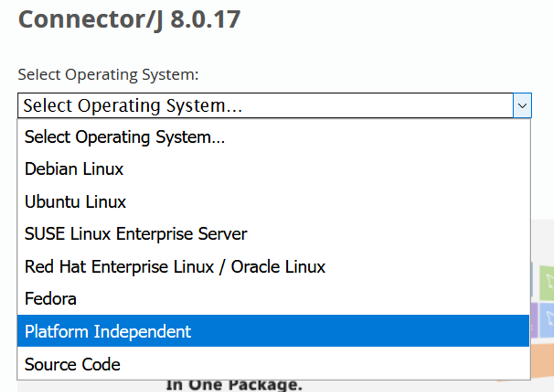
Task: Select Debian Linux from the list
Action: [273, 169]
